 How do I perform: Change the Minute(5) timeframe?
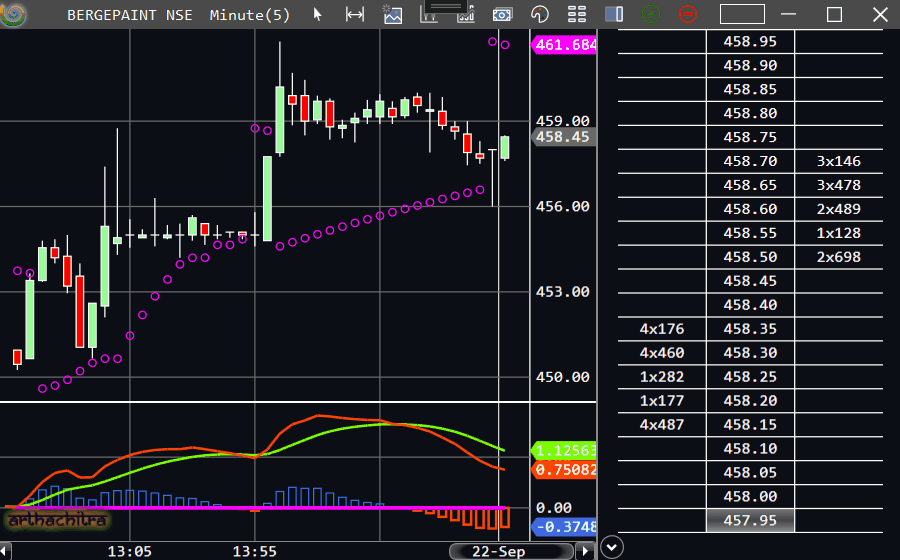tap(250, 15)
